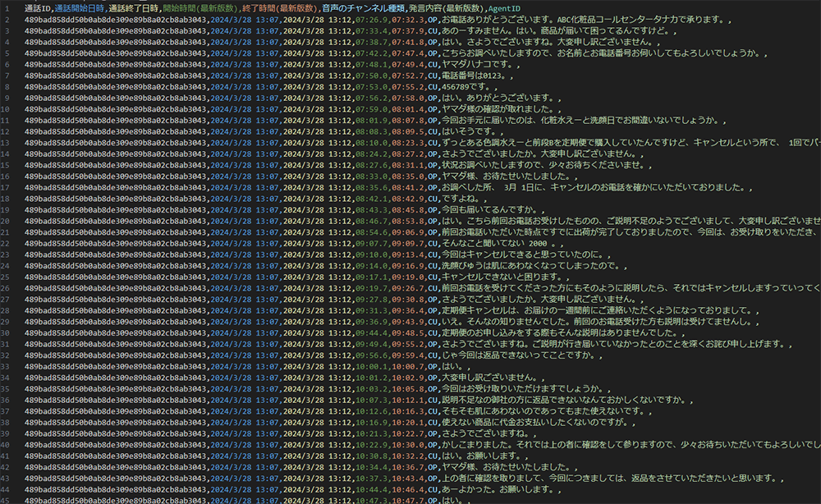821x504 pixels.
Task: Click the AgentID header field
Action: coord(504,8)
